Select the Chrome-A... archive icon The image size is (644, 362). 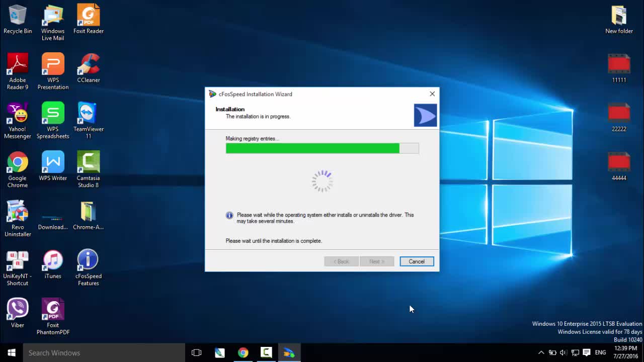[89, 215]
